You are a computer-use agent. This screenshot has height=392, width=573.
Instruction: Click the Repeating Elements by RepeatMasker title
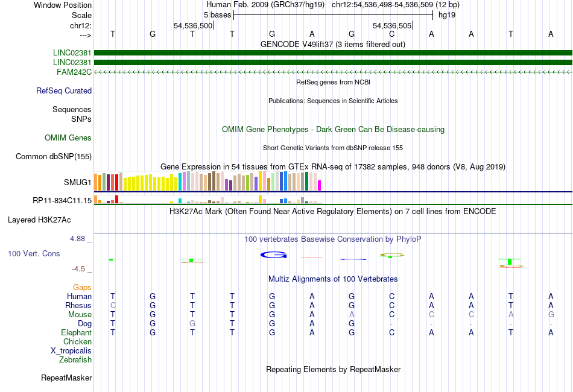(334, 369)
